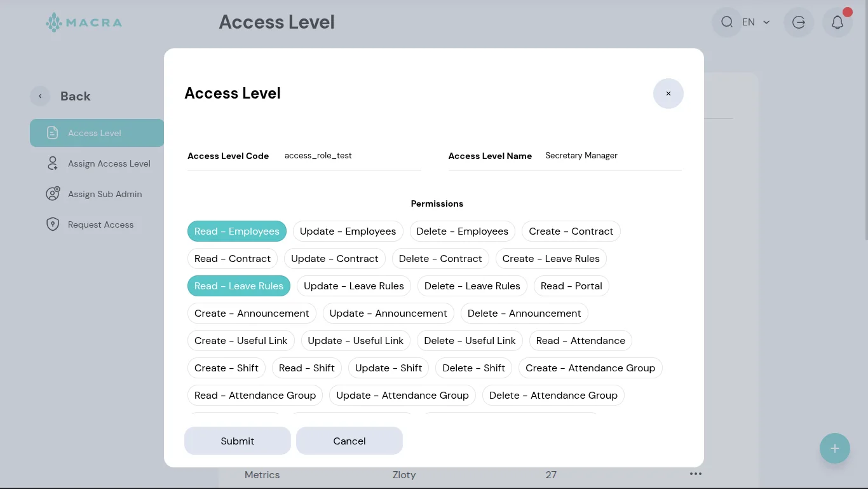Screen dimensions: 868x489
Task: Click the Assign Sub Admin icon
Action: click(53, 194)
